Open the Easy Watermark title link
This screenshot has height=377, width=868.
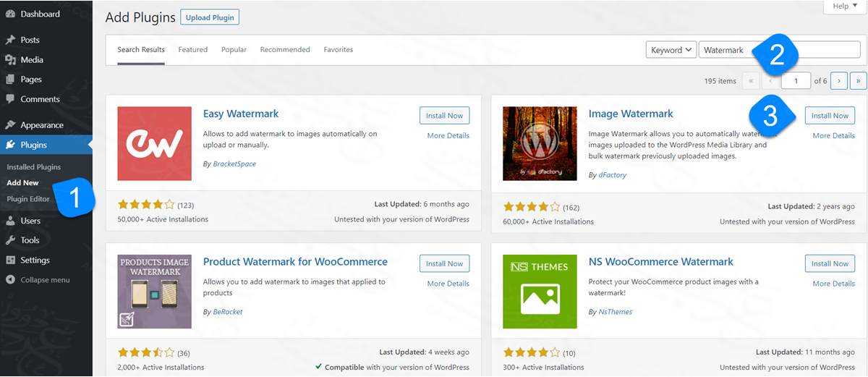241,114
